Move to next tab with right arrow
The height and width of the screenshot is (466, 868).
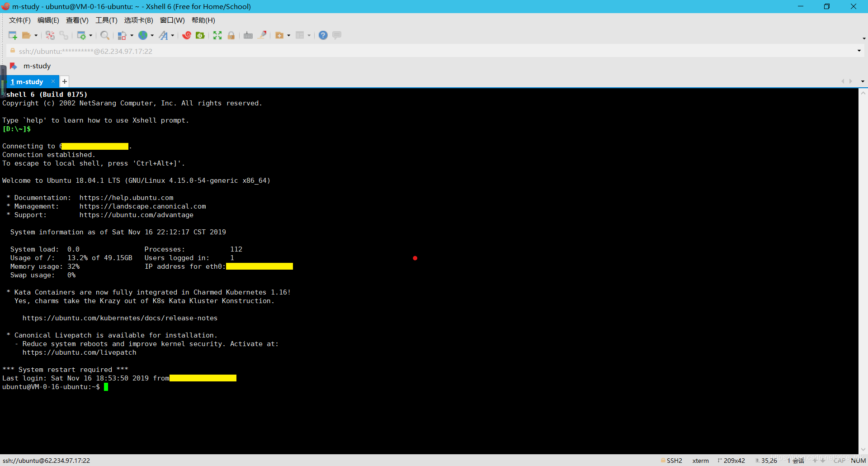851,81
